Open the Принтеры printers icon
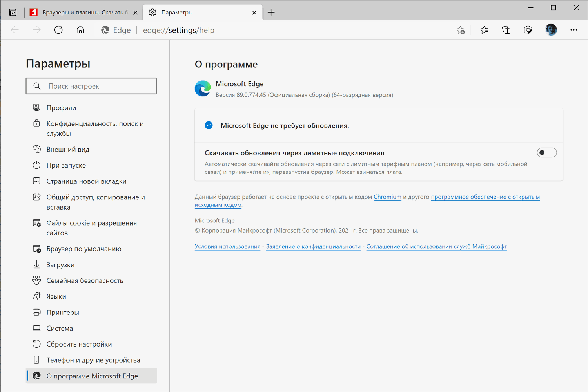This screenshot has height=392, width=588. tap(36, 312)
